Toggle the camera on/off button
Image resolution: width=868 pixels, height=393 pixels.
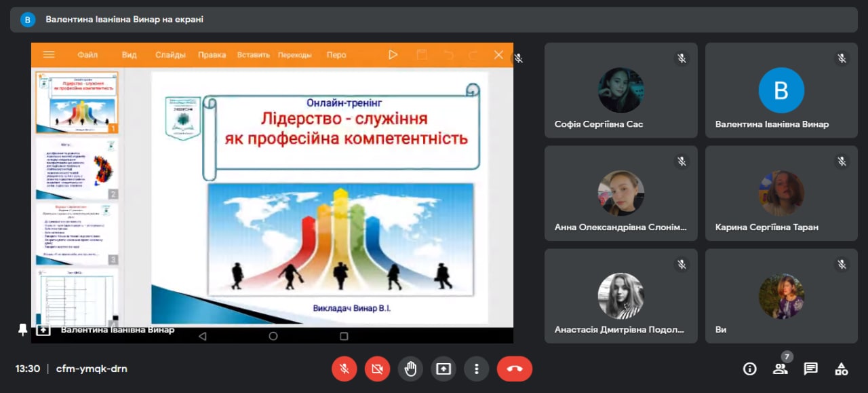click(377, 369)
